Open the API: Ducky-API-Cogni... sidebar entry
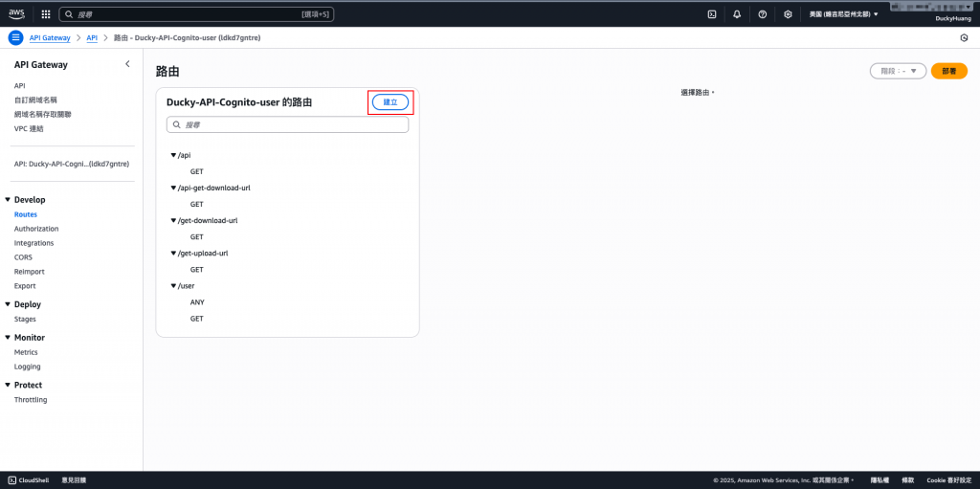 coord(71,164)
